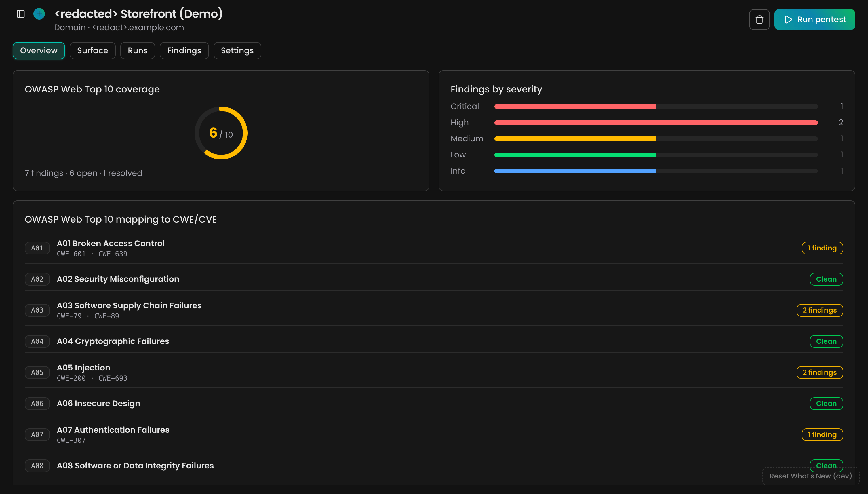
Task: Click the 6 / 10 coverage ring
Action: coord(221,133)
